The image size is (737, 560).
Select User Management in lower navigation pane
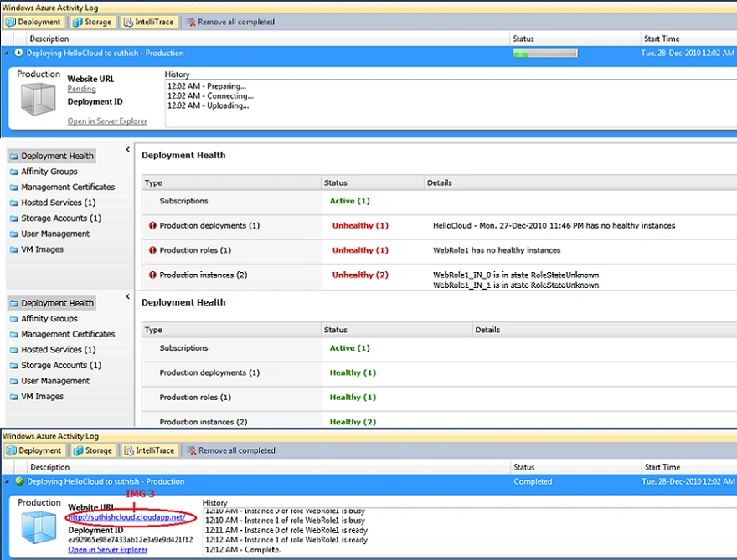coord(49,381)
